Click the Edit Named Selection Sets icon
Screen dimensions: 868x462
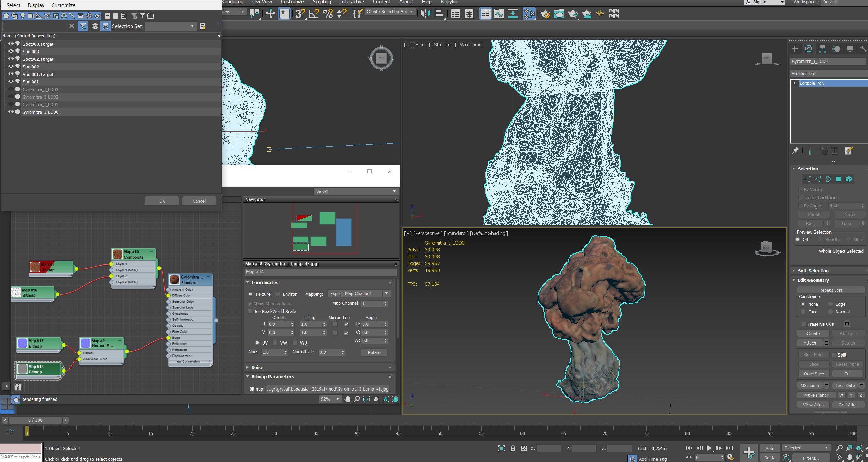(357, 14)
